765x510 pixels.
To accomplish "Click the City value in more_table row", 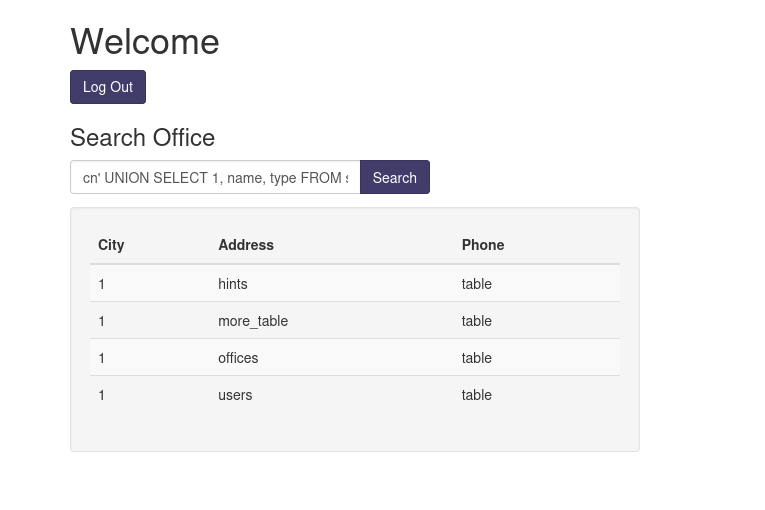I will pyautogui.click(x=101, y=321).
